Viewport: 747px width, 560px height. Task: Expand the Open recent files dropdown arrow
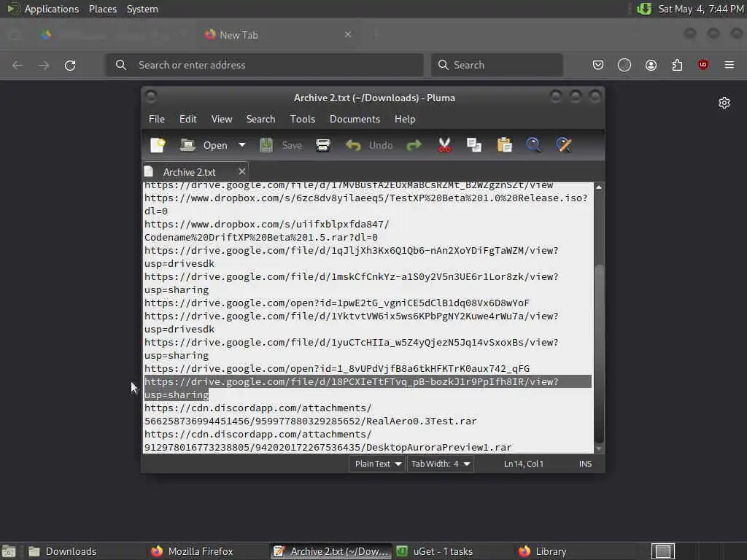(242, 145)
